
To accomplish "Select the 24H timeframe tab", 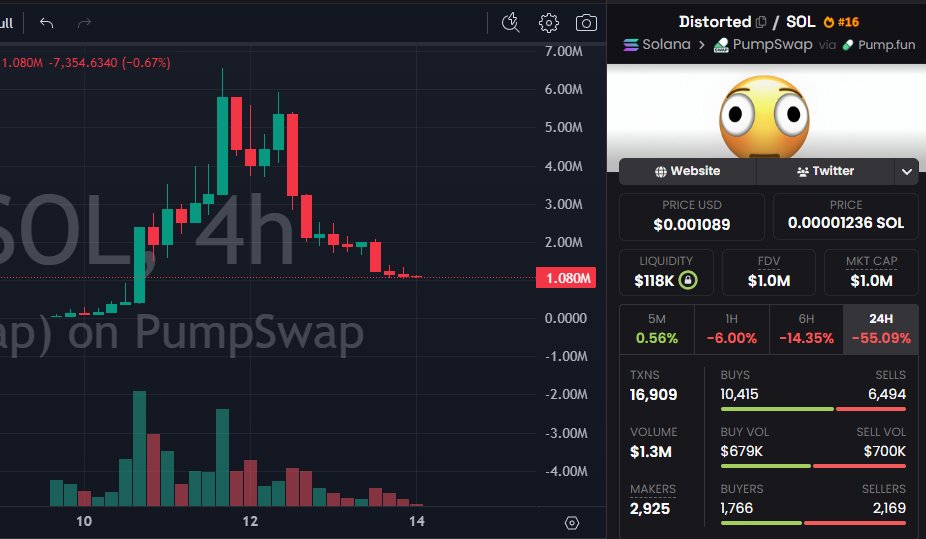I will 881,329.
